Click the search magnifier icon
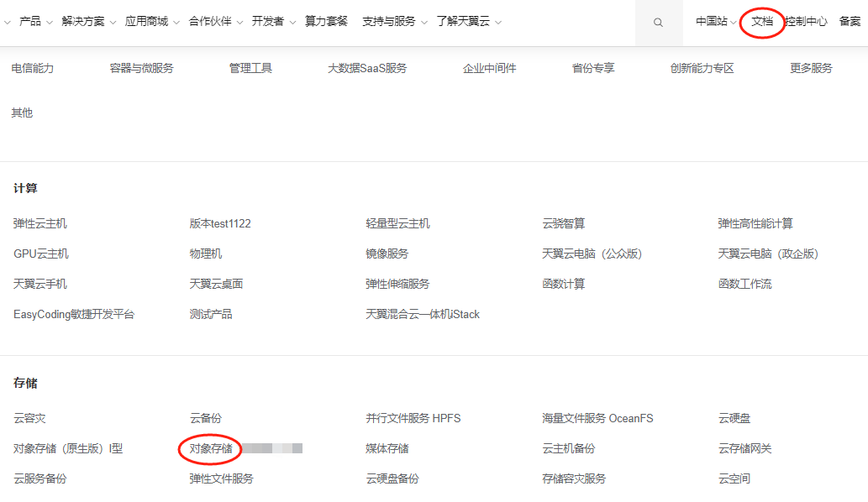This screenshot has width=868, height=502. point(658,23)
